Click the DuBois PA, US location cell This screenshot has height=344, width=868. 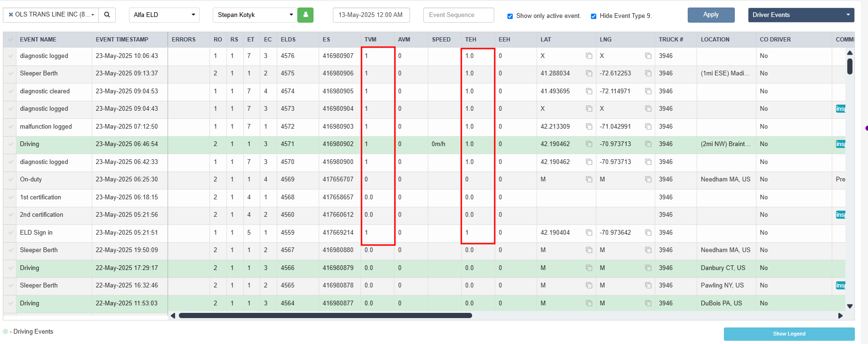point(721,303)
